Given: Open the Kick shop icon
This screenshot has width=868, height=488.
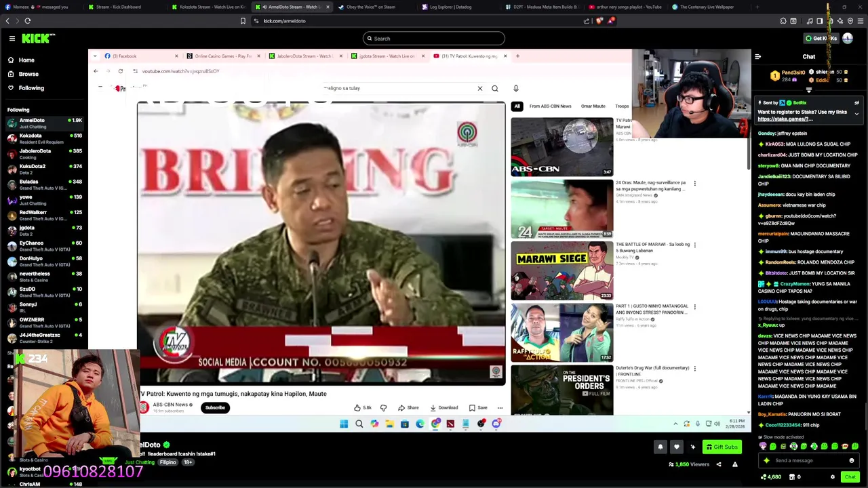Looking at the screenshot, I should tap(792, 477).
